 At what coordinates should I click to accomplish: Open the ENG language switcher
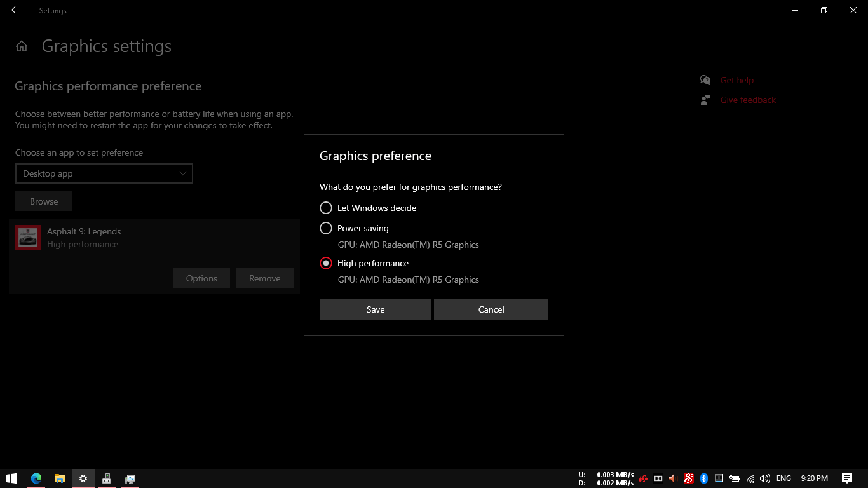783,478
